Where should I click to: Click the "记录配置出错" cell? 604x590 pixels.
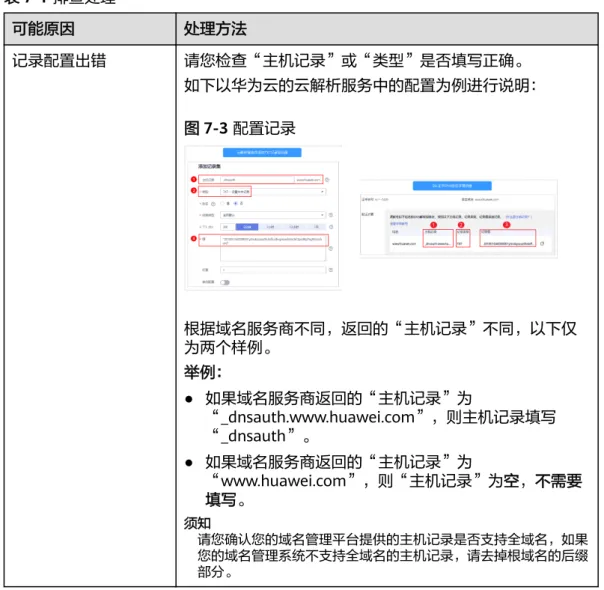tap(59, 61)
